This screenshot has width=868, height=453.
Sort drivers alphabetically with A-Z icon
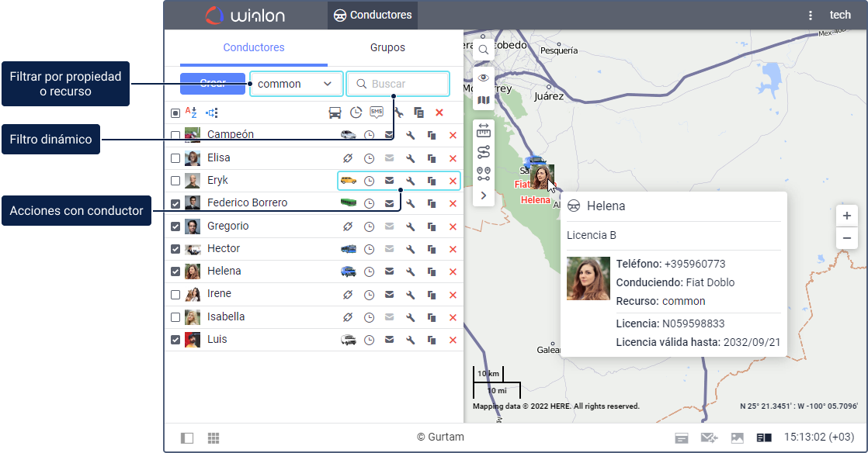point(191,112)
